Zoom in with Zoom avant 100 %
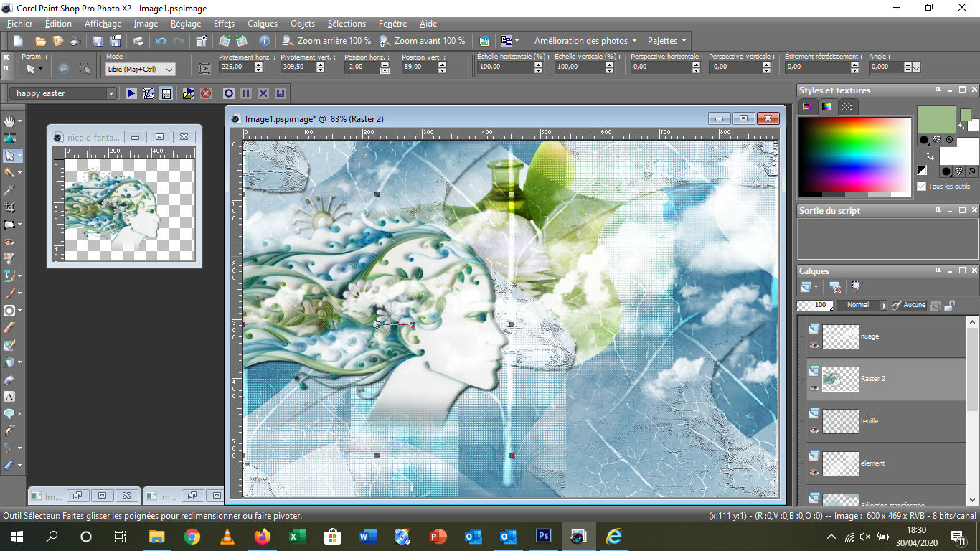 (423, 41)
